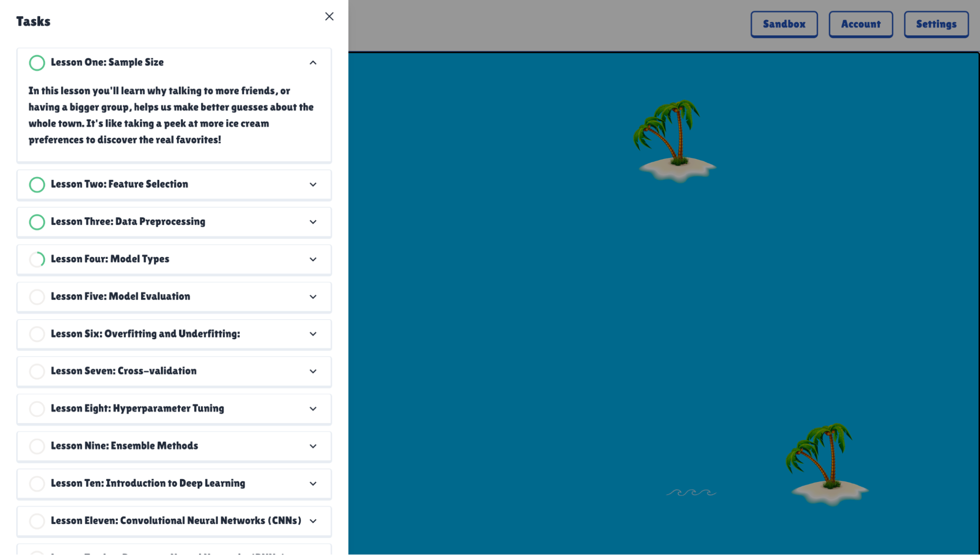Click Lesson One completion circle icon
Screen dimensions: 980x555
[37, 63]
